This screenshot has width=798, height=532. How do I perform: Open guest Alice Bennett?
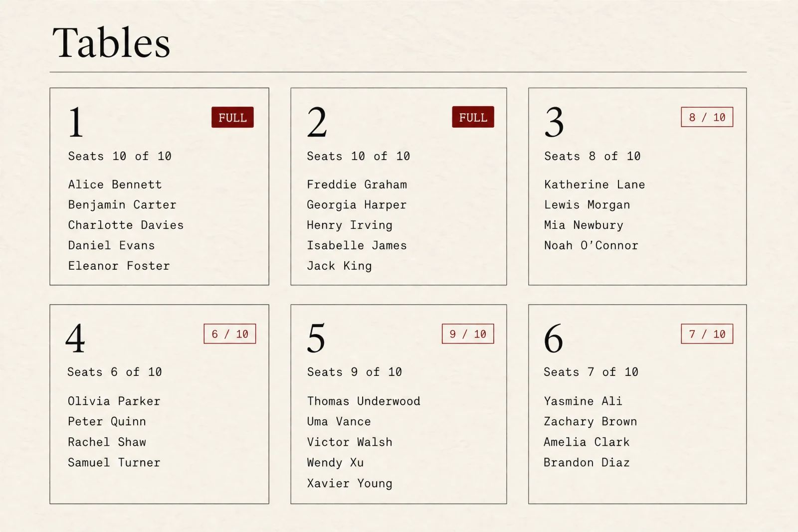point(115,184)
